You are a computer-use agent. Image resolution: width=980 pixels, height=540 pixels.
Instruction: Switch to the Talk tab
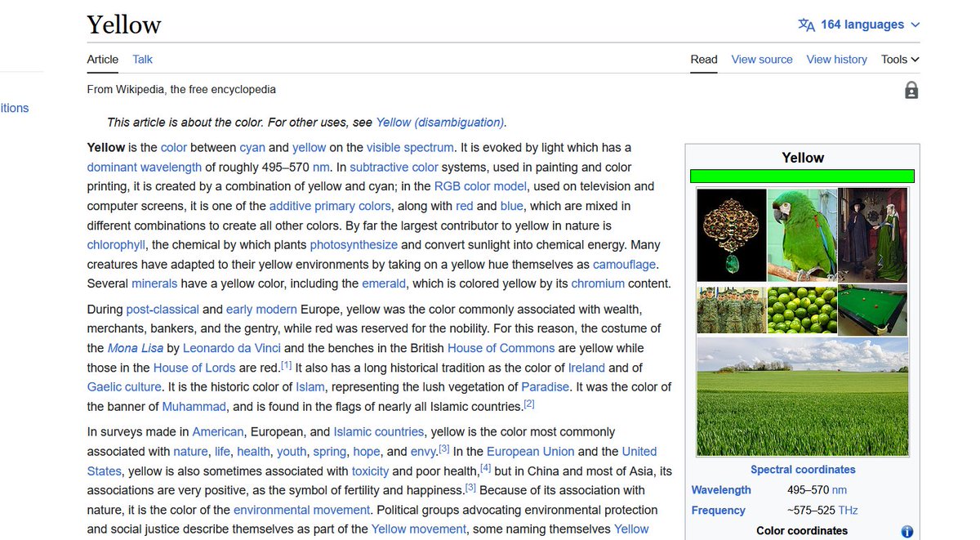click(x=143, y=59)
